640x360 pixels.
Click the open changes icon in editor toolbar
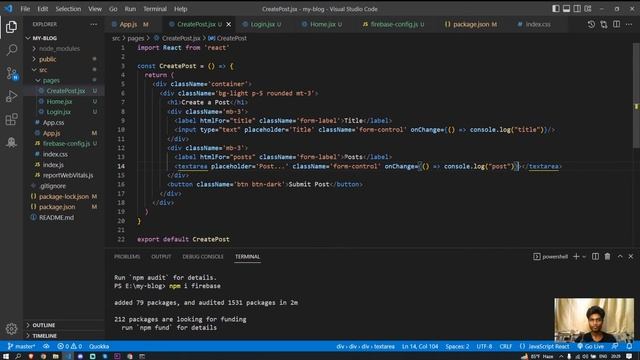click(604, 24)
